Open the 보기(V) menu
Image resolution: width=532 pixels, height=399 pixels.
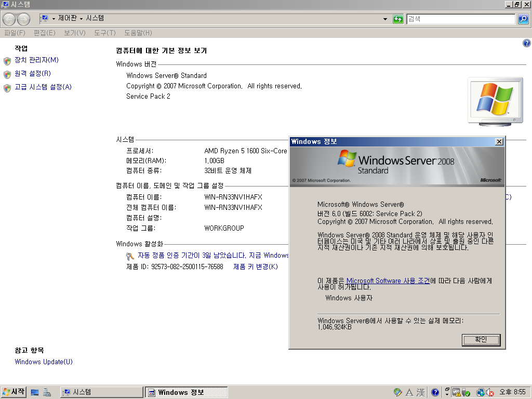point(75,33)
